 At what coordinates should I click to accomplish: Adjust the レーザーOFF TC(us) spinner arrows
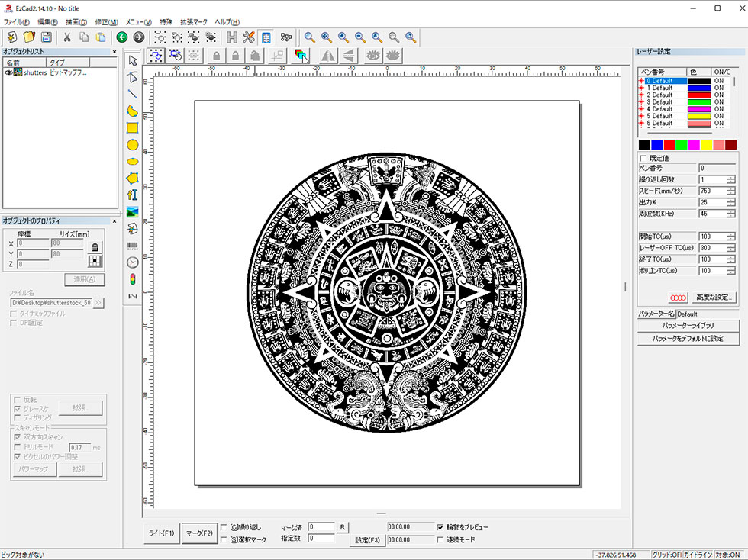click(731, 248)
